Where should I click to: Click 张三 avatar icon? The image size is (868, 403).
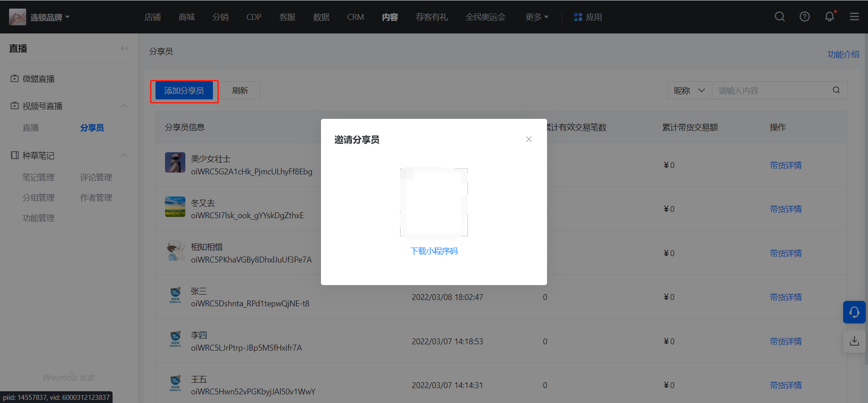[x=175, y=295]
